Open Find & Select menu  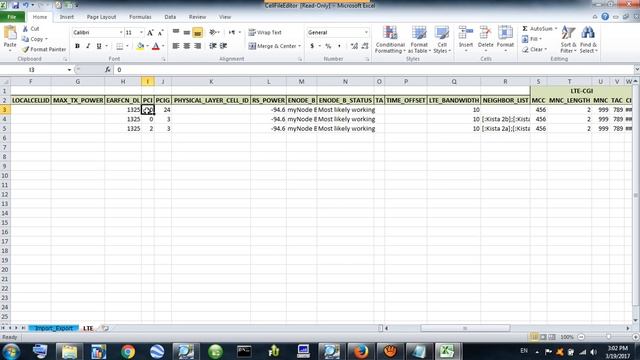(588, 39)
